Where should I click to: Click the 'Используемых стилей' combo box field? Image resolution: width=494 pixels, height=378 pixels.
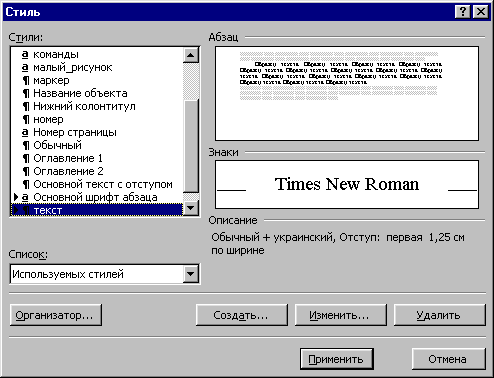(105, 274)
